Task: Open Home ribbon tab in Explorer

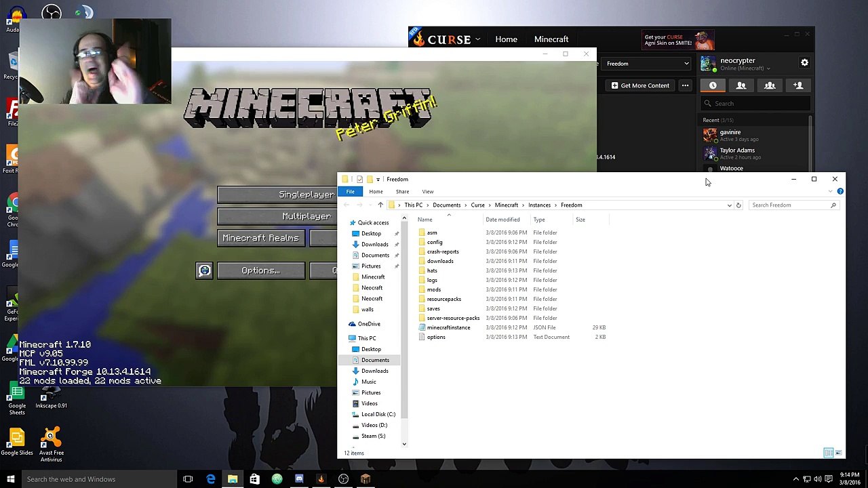Action: [376, 192]
